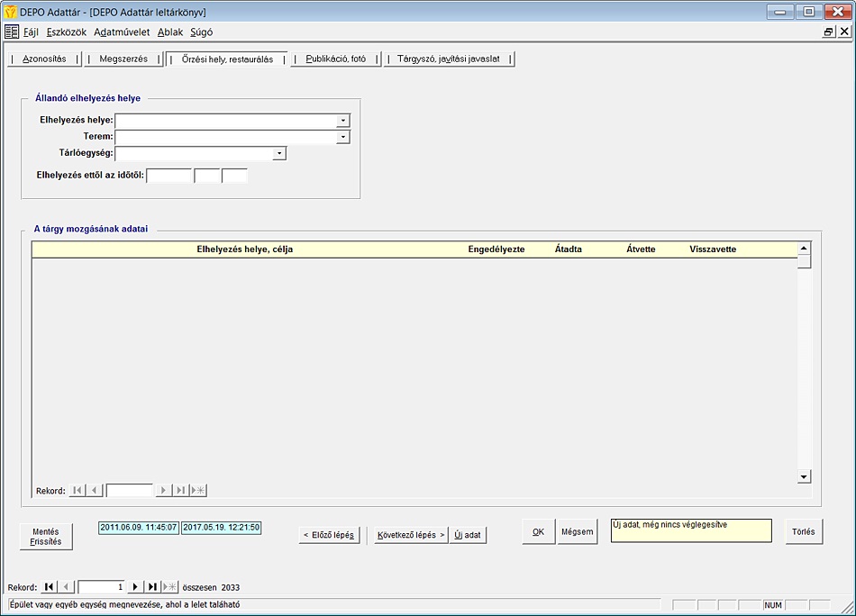The image size is (856, 616).
Task: Click the Törlés button
Action: [x=804, y=532]
